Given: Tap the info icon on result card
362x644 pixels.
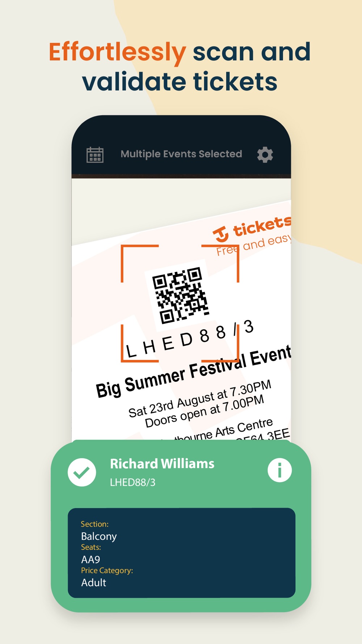Looking at the screenshot, I should (x=279, y=470).
